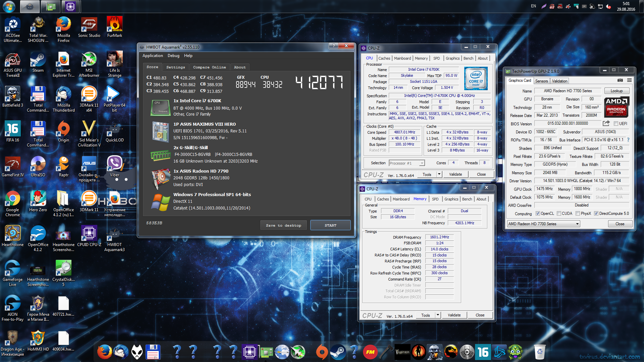This screenshot has width=644, height=362.
Task: Toggle the DirectCompute 5.0 checkbox
Action: point(596,214)
